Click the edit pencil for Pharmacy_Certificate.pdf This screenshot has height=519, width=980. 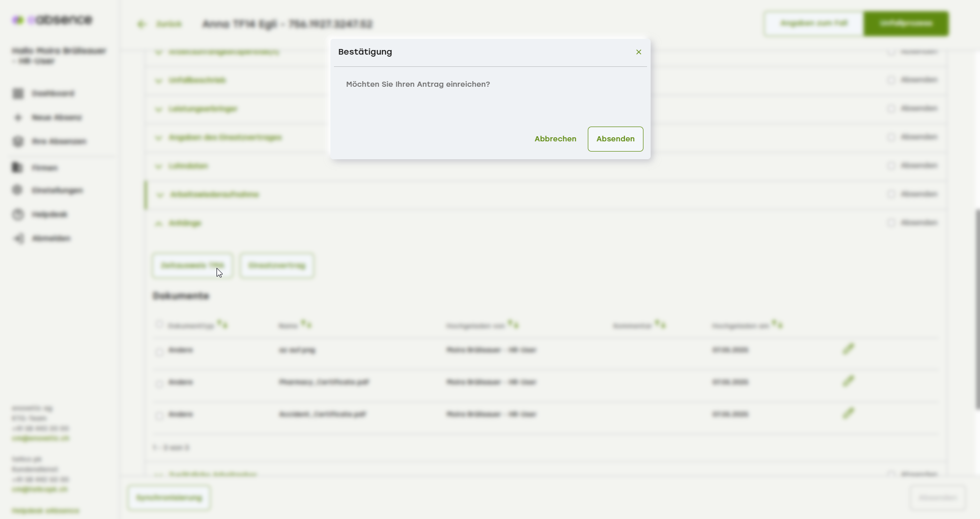click(848, 381)
